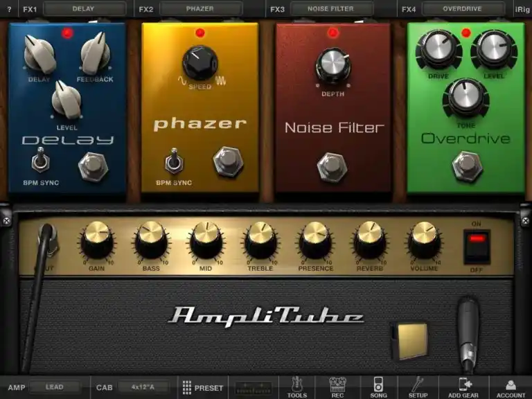Image resolution: width=532 pixels, height=399 pixels.
Task: Click the amp Reverb knob
Action: [x=370, y=240]
